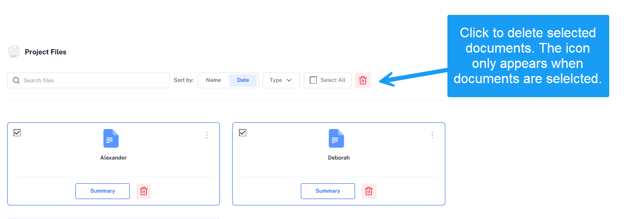Click the Project Files pages icon

(x=14, y=52)
